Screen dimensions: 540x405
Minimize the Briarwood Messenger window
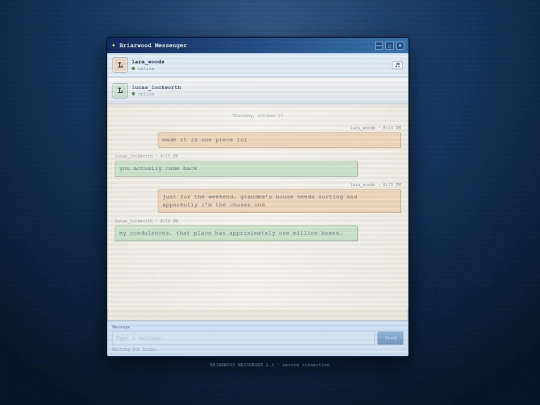tap(379, 45)
